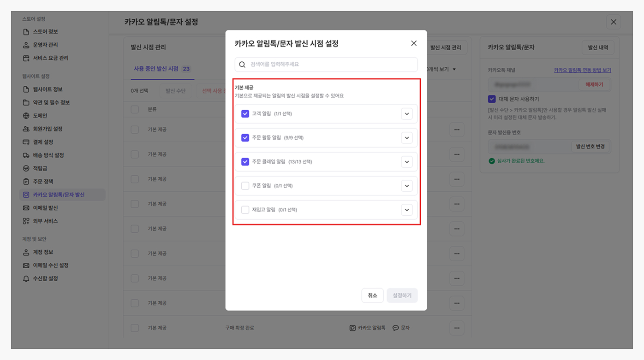644x360 pixels.
Task: Click the 계정 정보 person icon
Action: coord(26,252)
